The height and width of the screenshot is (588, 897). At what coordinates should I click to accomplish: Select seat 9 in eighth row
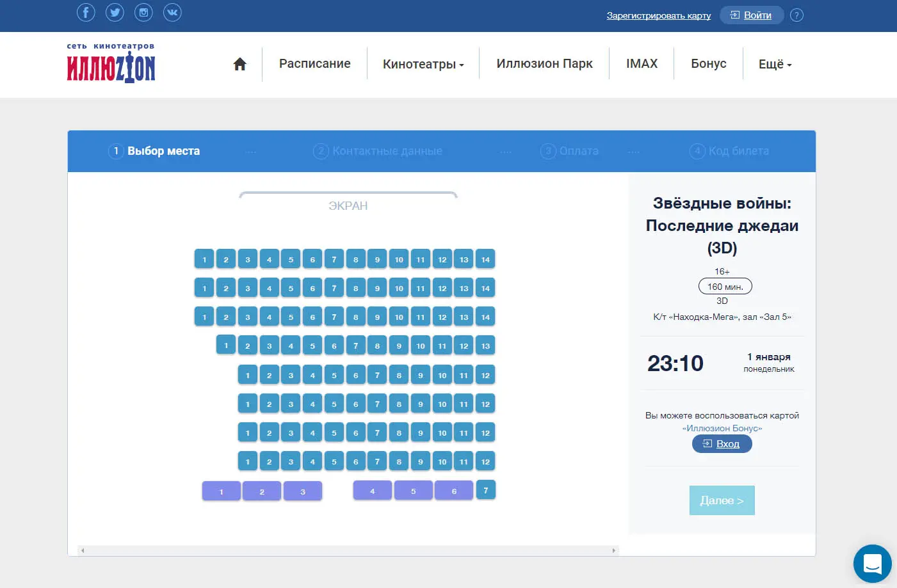click(421, 461)
